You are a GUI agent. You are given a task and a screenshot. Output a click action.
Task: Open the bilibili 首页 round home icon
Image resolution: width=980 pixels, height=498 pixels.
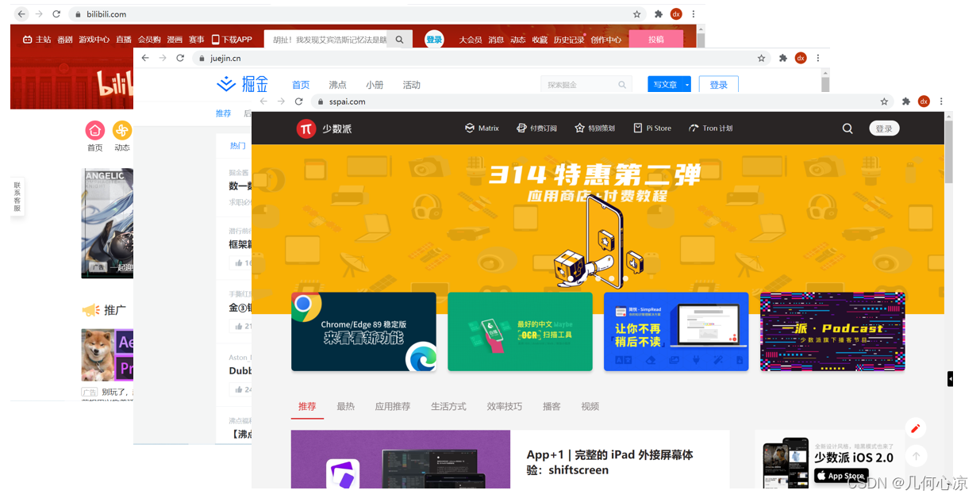95,130
